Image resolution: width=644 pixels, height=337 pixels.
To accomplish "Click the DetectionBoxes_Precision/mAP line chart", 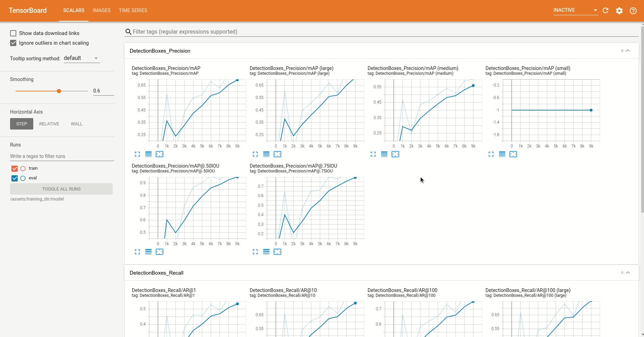I will coord(197,110).
